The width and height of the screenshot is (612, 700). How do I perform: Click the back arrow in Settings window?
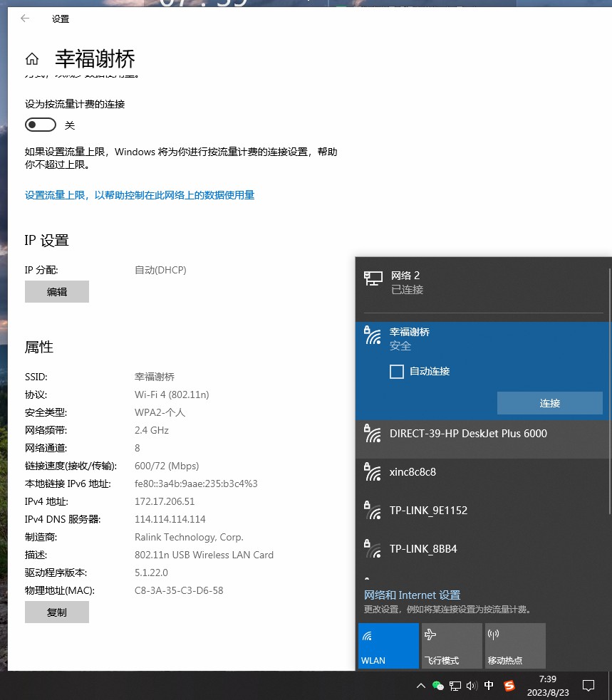(26, 19)
